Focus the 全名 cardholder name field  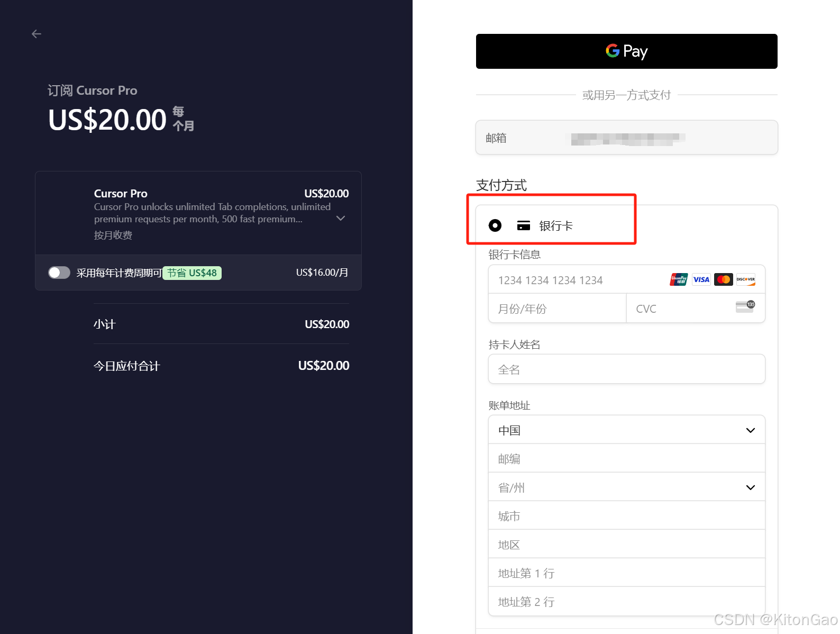tap(627, 369)
